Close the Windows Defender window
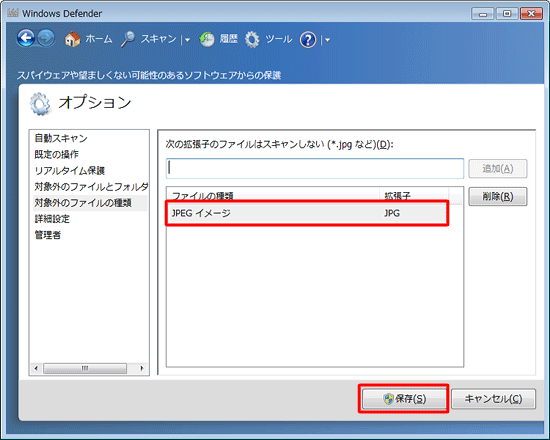This screenshot has width=550, height=440. click(x=532, y=14)
